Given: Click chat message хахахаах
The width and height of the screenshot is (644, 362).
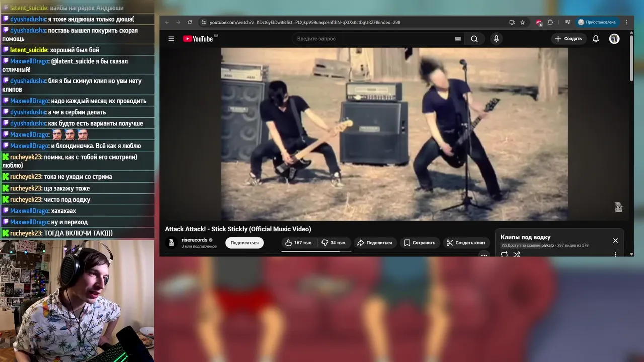Looking at the screenshot, I should (64, 211).
